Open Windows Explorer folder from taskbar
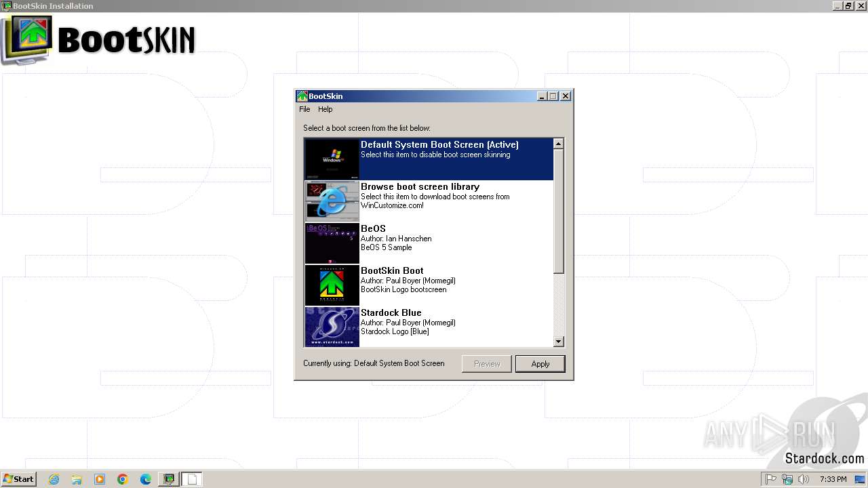The image size is (868, 488). pos(77,479)
